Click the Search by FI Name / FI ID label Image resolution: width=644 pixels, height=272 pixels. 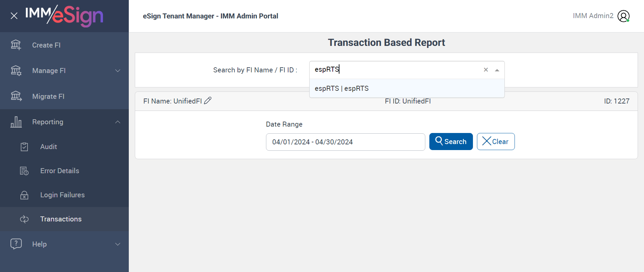255,70
